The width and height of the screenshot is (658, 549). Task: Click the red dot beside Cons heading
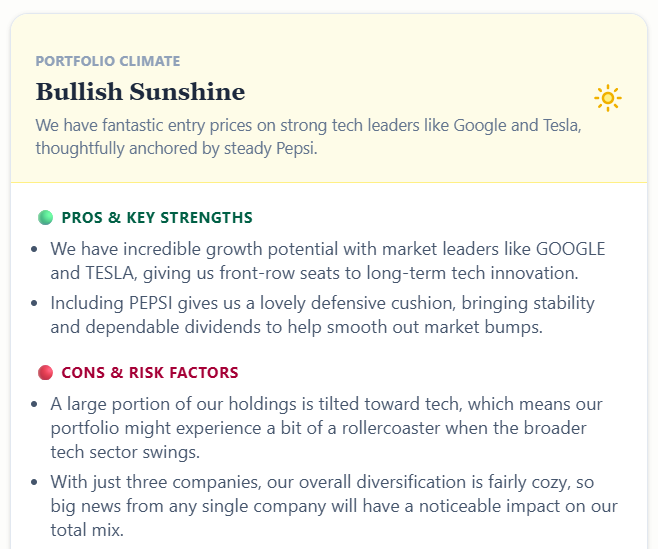[45, 373]
